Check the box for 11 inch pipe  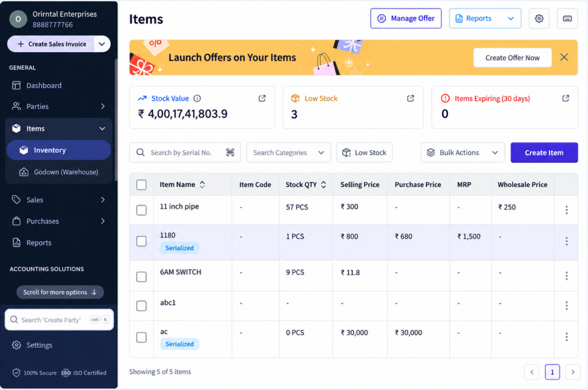click(x=141, y=210)
